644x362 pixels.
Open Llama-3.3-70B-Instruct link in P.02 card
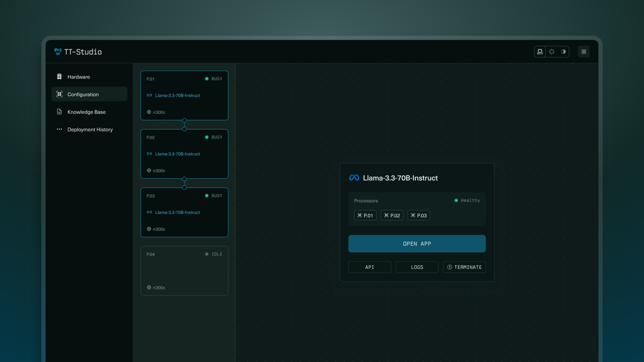tap(178, 154)
